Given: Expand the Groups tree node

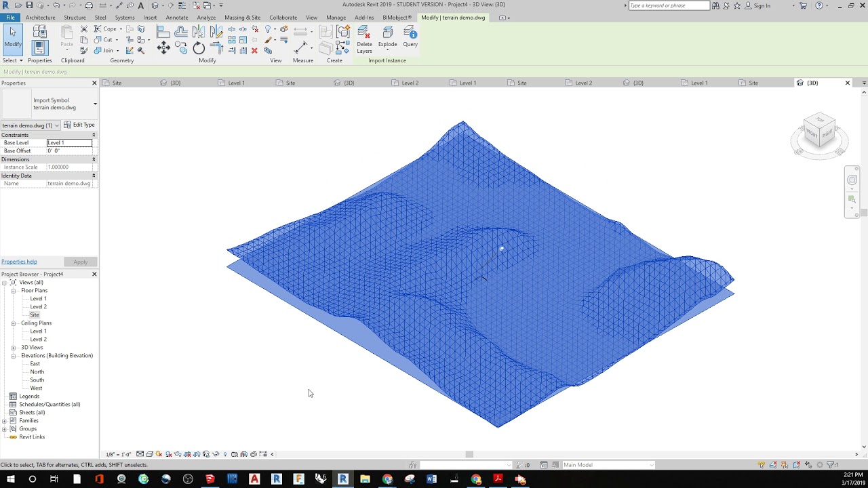Looking at the screenshot, I should pos(4,429).
